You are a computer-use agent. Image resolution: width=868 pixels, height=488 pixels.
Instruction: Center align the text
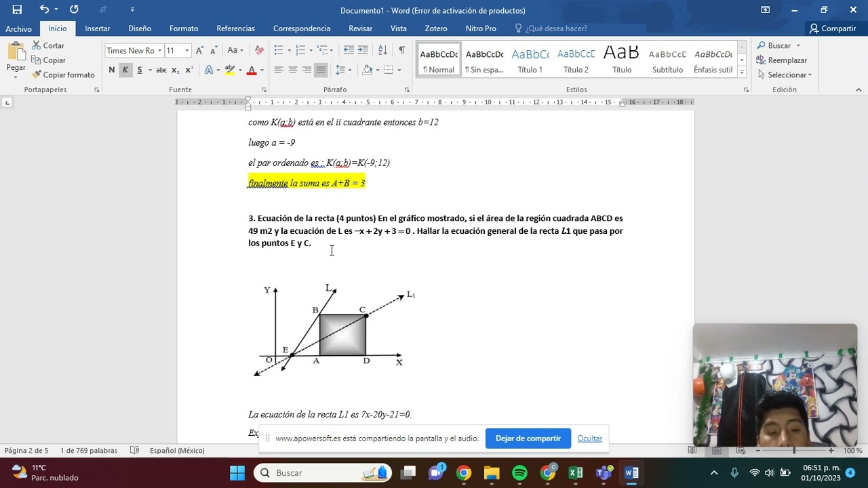click(292, 70)
